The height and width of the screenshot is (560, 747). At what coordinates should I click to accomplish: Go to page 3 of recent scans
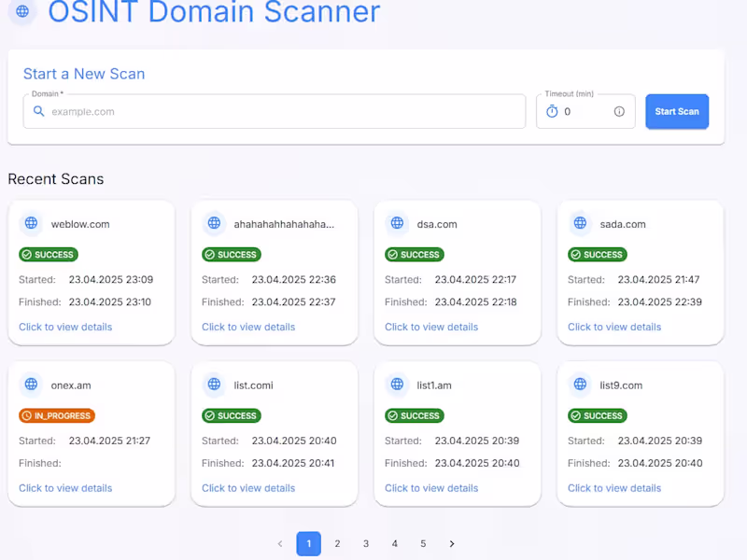[366, 543]
